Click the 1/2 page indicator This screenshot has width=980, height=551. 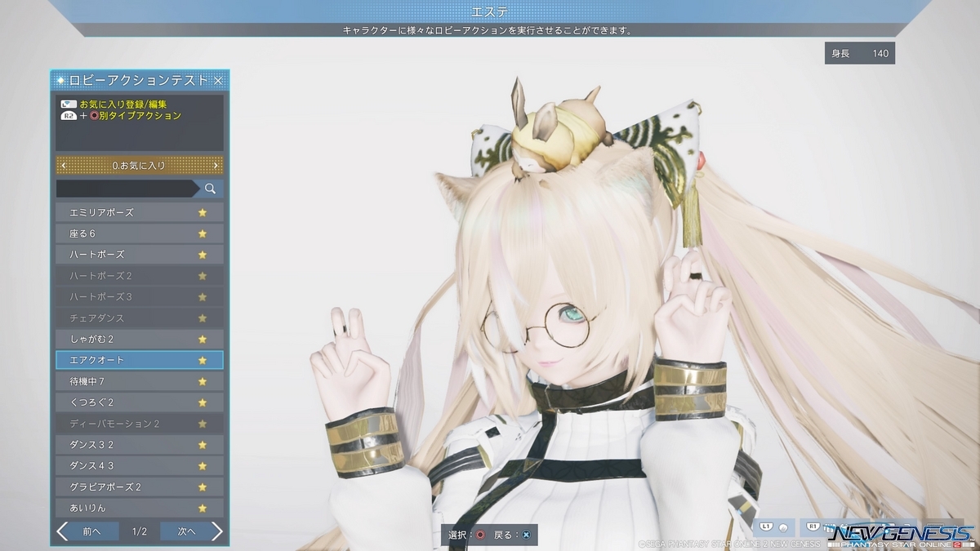140,531
